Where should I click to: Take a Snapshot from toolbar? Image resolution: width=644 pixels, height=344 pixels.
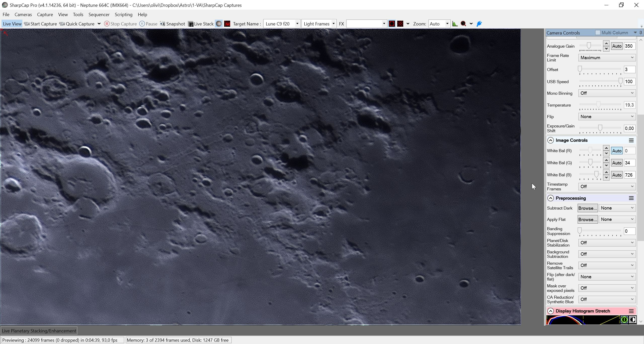click(173, 24)
